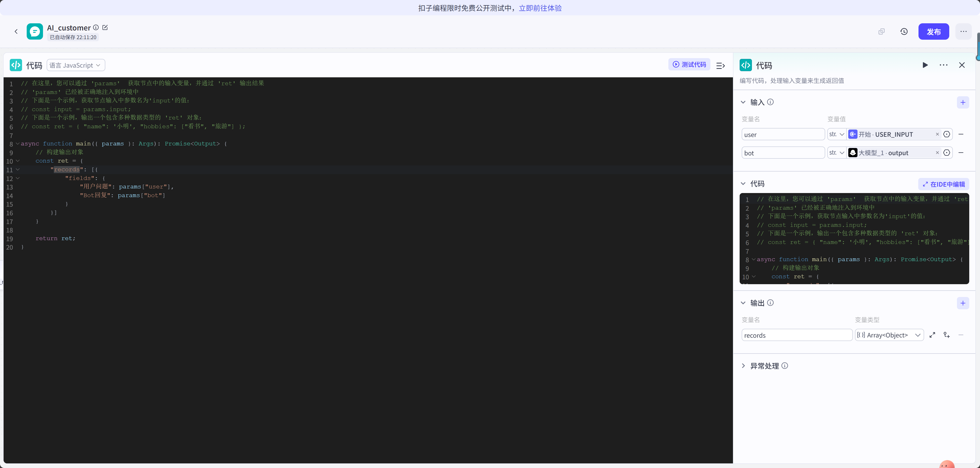Clear the 大模型_1 output reference

tap(937, 153)
